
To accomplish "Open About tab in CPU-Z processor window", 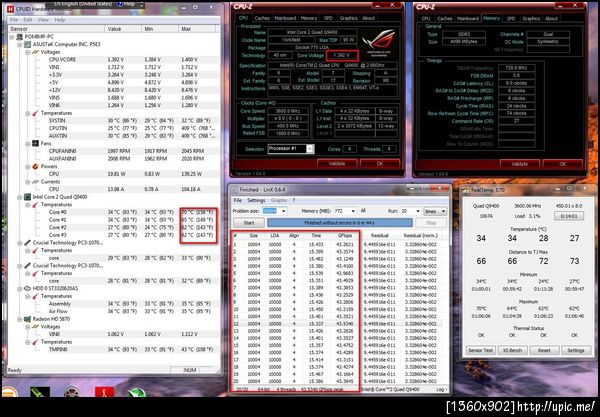I will 369,18.
